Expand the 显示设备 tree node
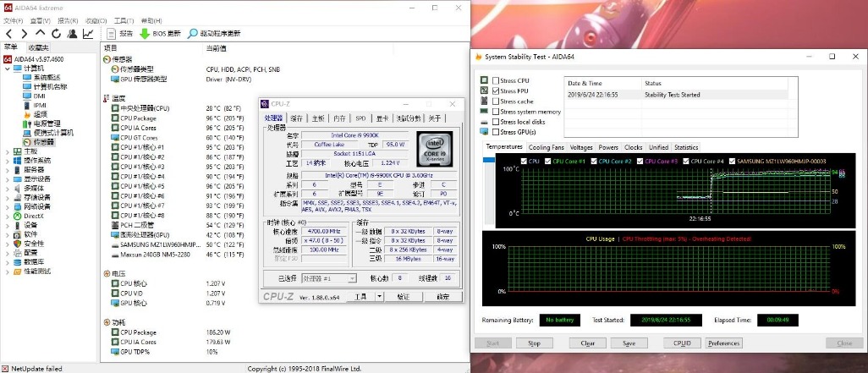 [8, 178]
